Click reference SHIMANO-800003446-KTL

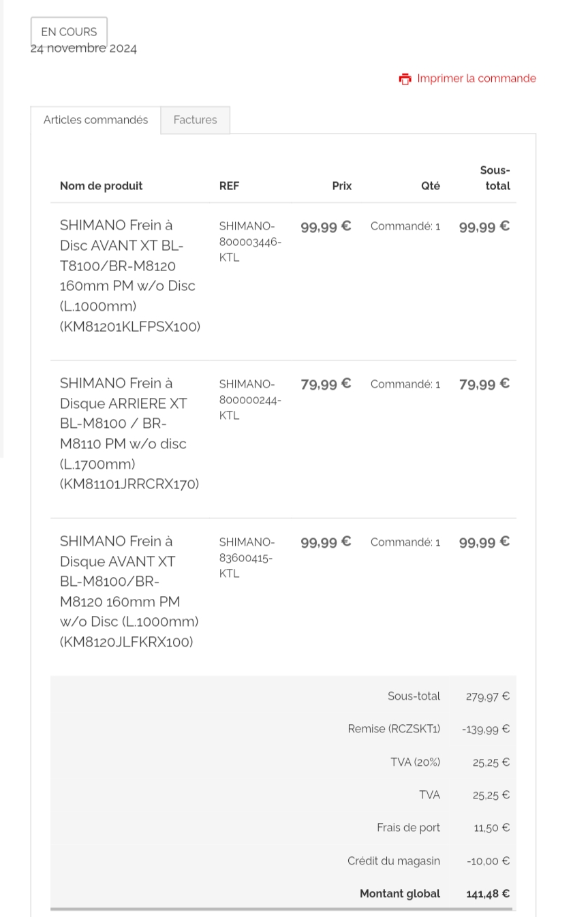pyautogui.click(x=250, y=242)
